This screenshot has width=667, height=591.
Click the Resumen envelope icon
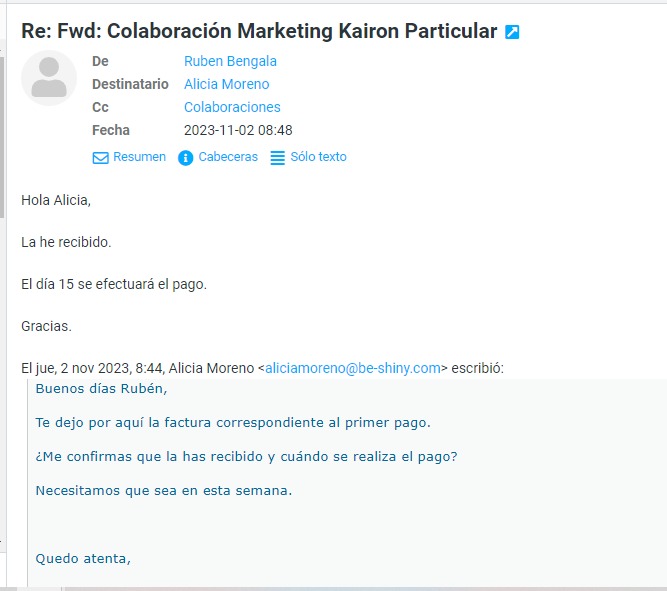(100, 157)
